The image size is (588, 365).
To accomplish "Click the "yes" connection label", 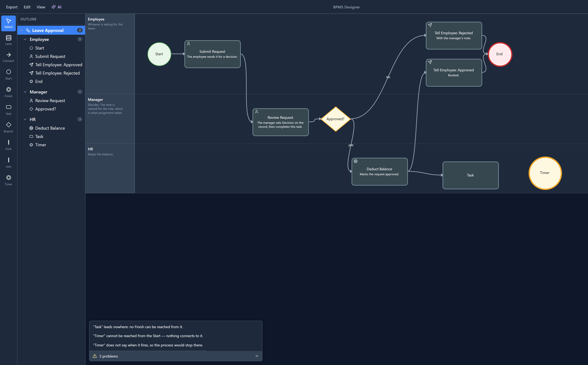I will pyautogui.click(x=351, y=145).
